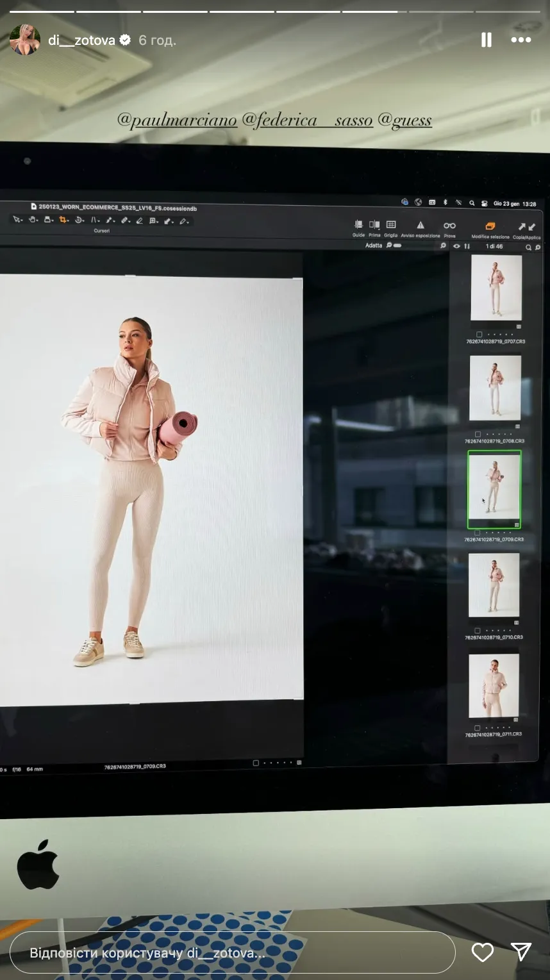Image resolution: width=550 pixels, height=980 pixels.
Task: Open the story's three-dot options menu
Action: pyautogui.click(x=521, y=40)
